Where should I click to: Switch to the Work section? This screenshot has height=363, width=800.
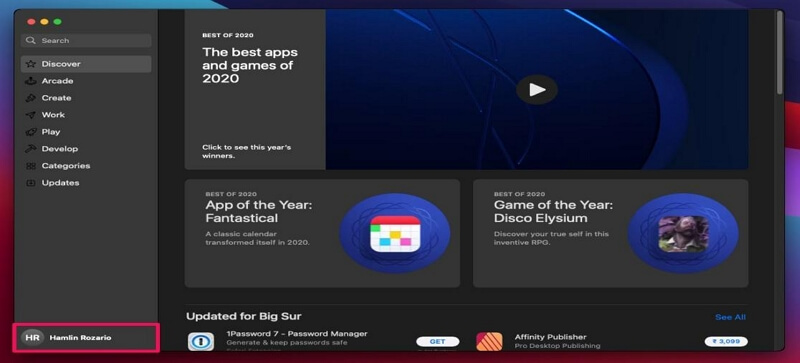(x=53, y=115)
